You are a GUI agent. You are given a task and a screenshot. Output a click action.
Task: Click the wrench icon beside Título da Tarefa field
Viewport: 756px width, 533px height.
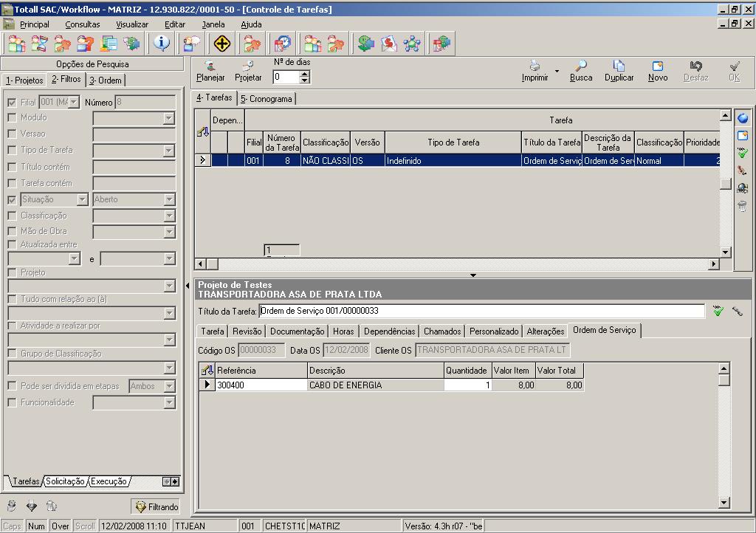(x=738, y=312)
